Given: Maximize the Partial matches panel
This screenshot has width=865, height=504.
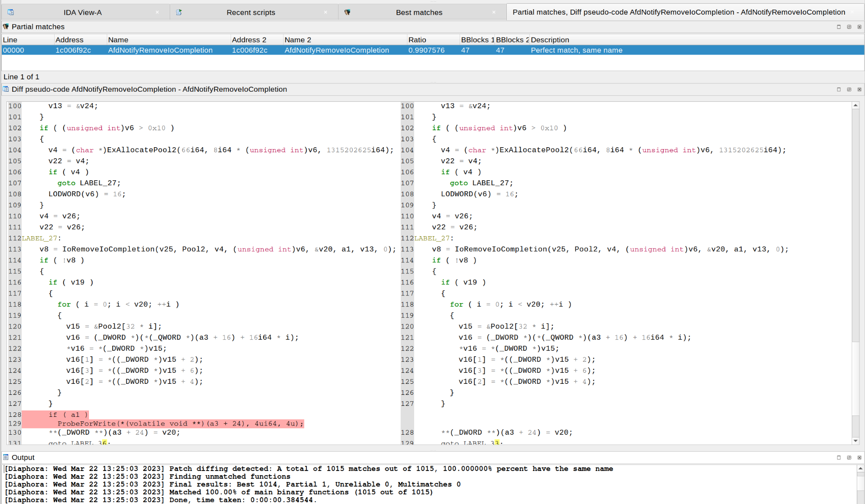Looking at the screenshot, I should (x=839, y=27).
